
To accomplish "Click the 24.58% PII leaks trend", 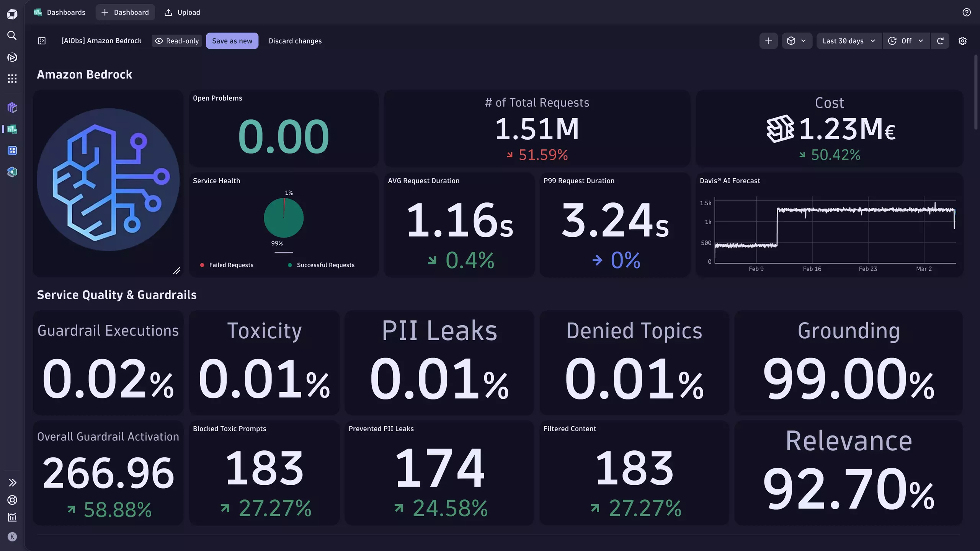I will [x=441, y=508].
